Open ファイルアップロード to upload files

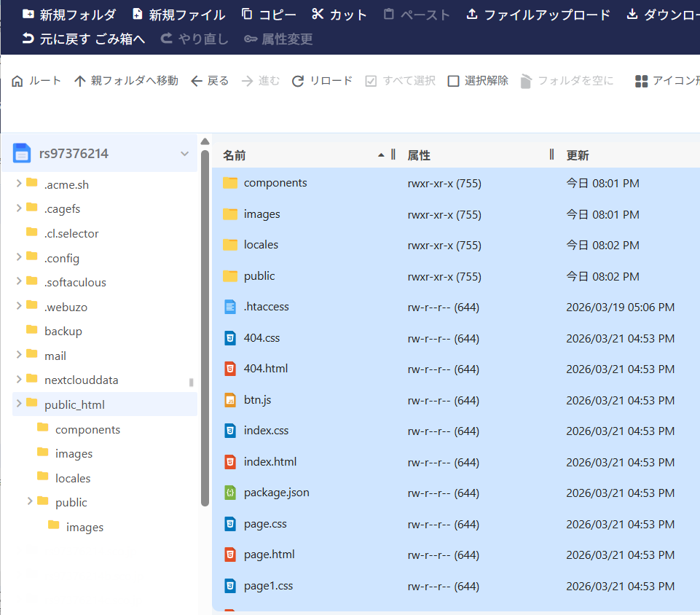tap(539, 13)
